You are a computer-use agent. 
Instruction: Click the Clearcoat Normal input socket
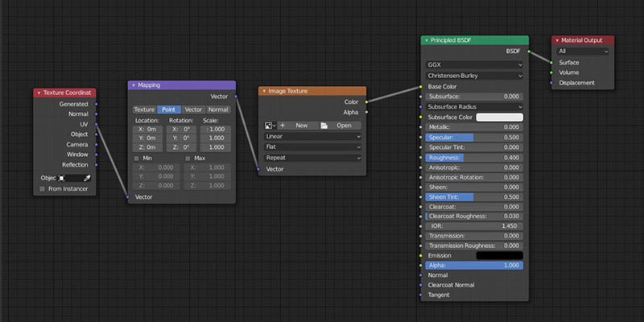420,285
